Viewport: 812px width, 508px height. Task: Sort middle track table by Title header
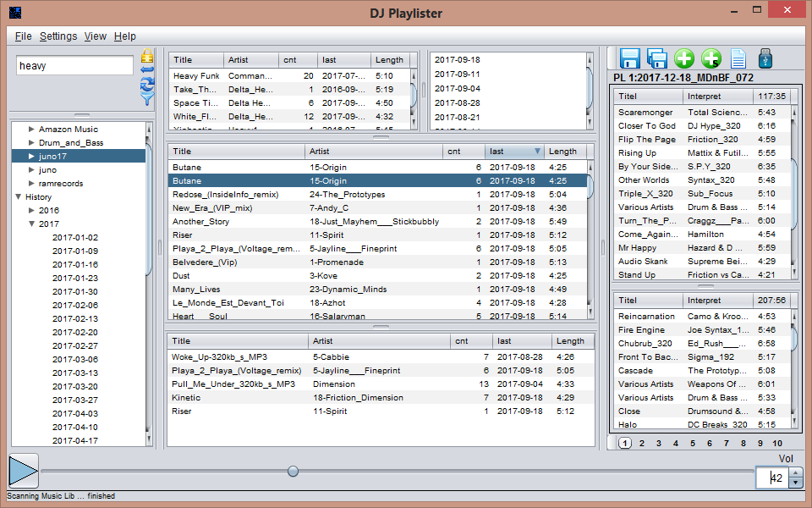point(237,152)
